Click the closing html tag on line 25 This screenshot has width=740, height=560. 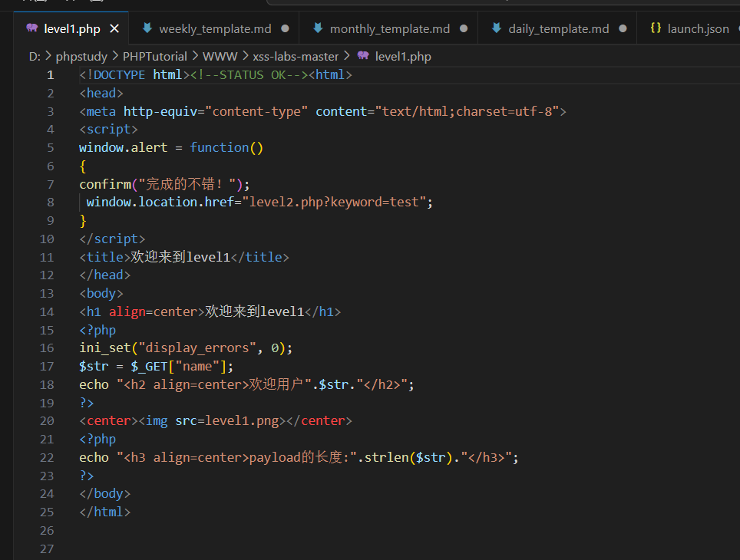tap(104, 512)
